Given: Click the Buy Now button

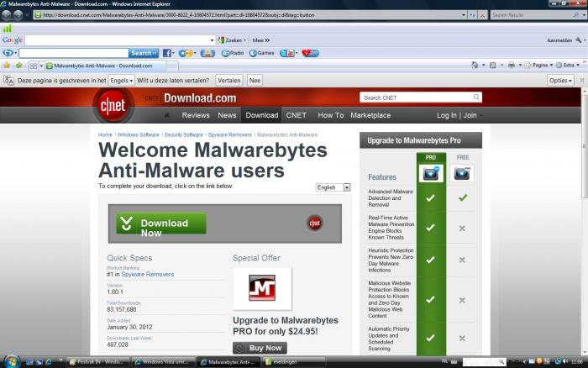Looking at the screenshot, I should pos(260,348).
